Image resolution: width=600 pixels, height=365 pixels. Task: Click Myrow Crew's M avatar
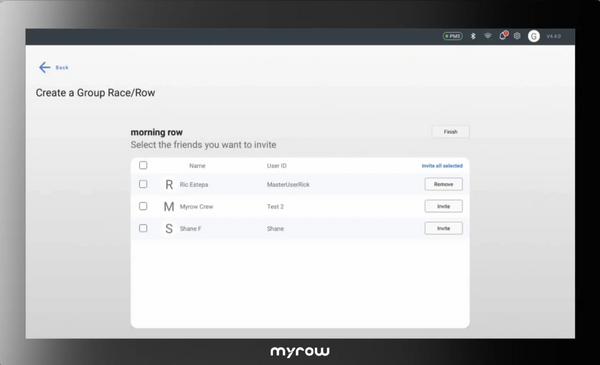coord(169,207)
